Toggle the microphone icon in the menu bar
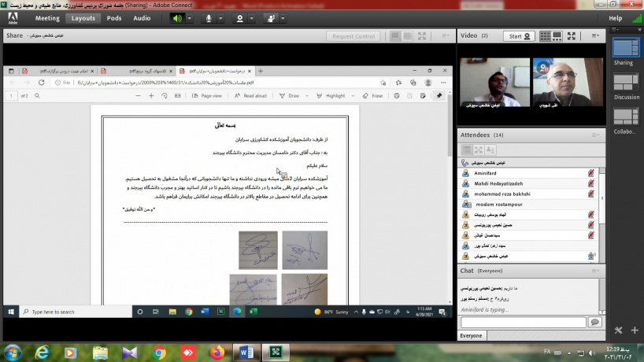Screen dimensions: 644x362 [x=209, y=18]
